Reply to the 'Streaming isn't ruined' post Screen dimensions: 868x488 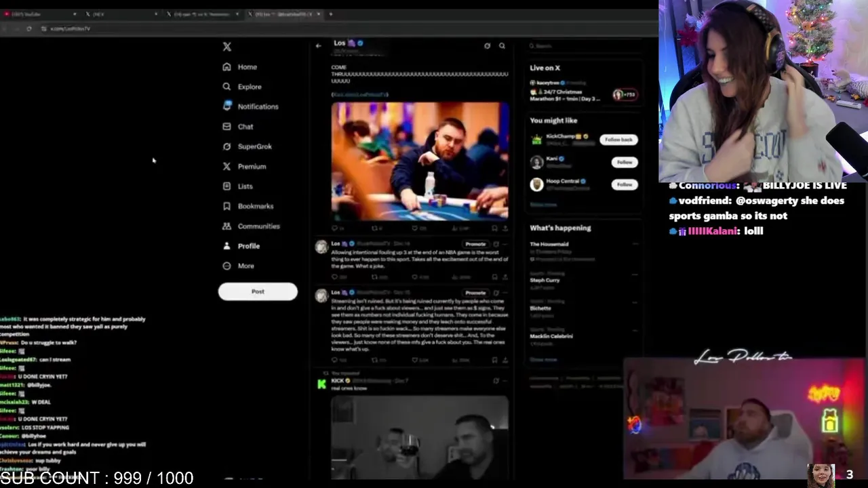tap(335, 361)
